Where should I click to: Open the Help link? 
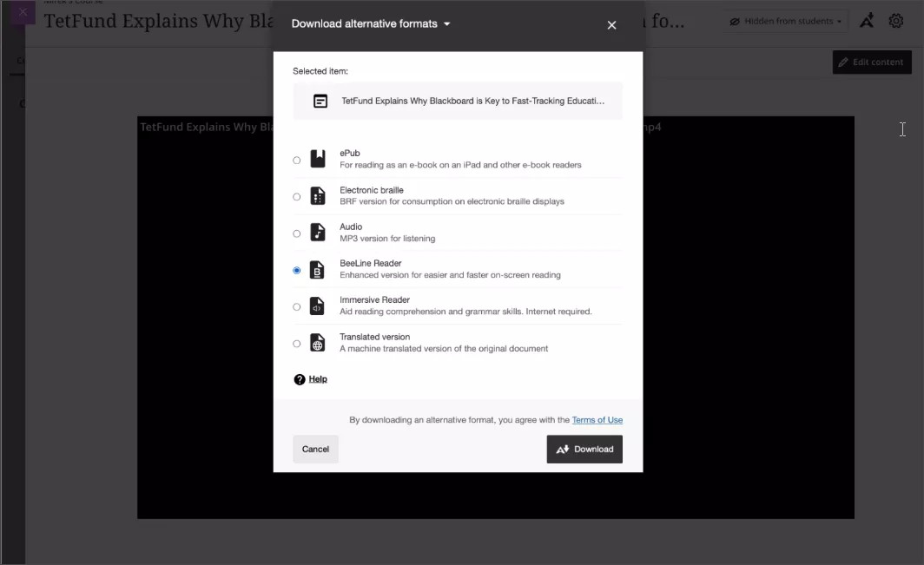[317, 379]
